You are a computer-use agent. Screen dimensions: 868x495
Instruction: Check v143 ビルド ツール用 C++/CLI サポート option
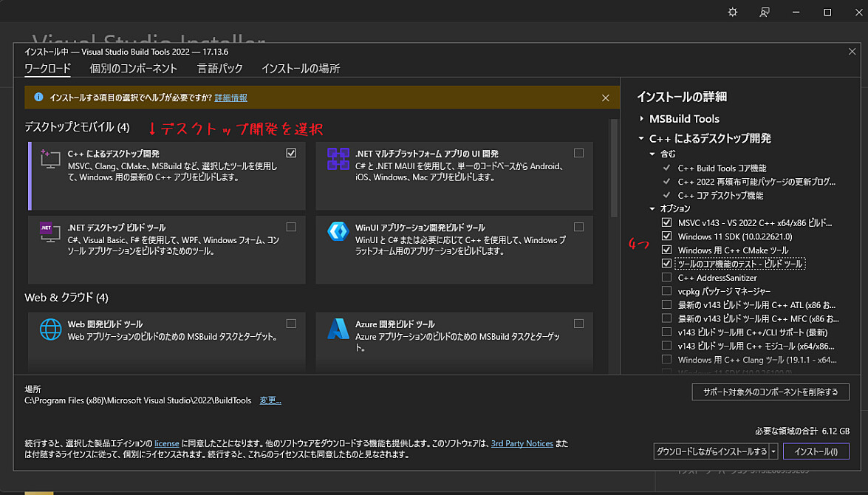pyautogui.click(x=666, y=332)
